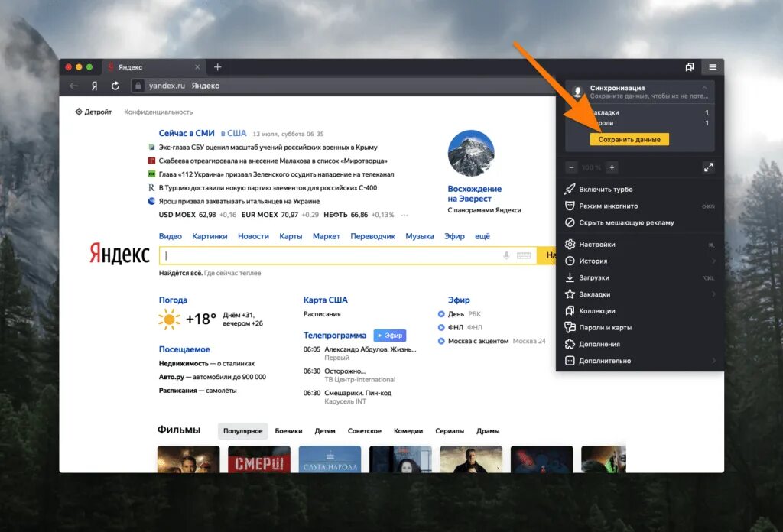Increase zoom with the plus button
Screen dimensions: 783x532
pos(612,167)
